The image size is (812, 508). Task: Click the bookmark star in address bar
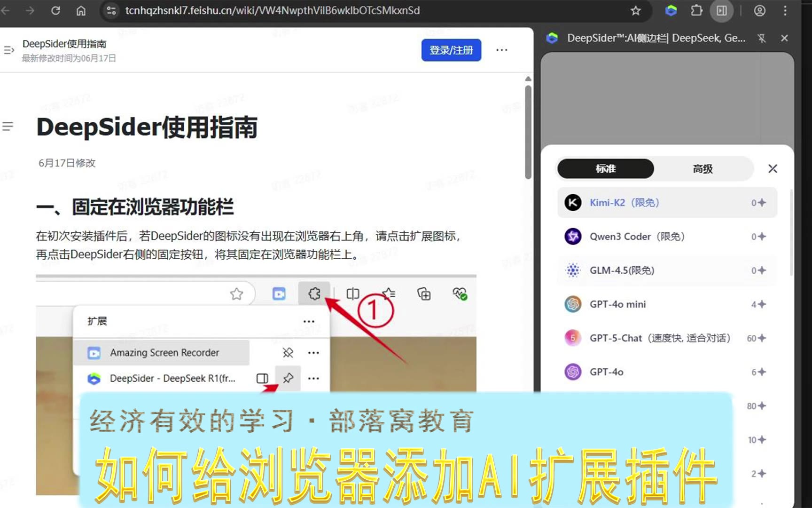tap(635, 11)
